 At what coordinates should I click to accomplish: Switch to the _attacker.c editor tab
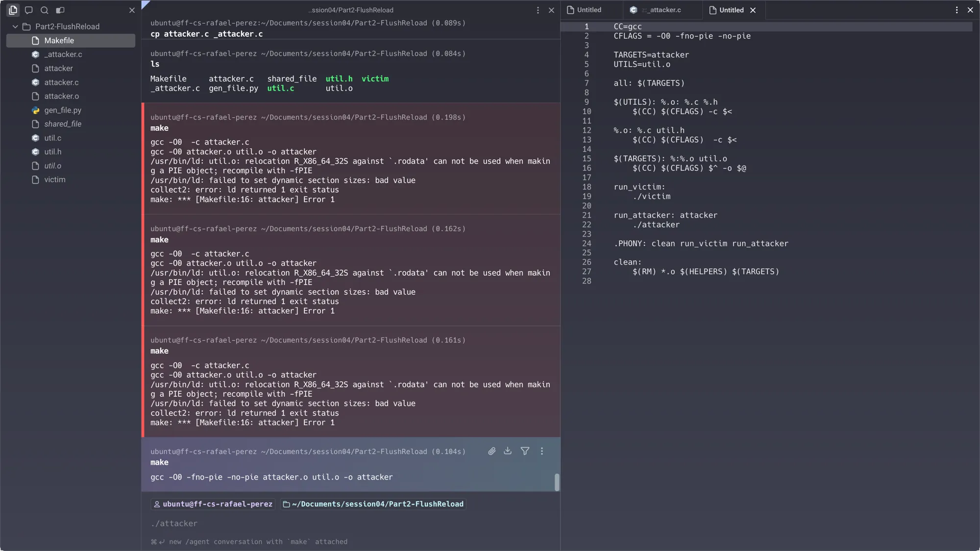662,10
